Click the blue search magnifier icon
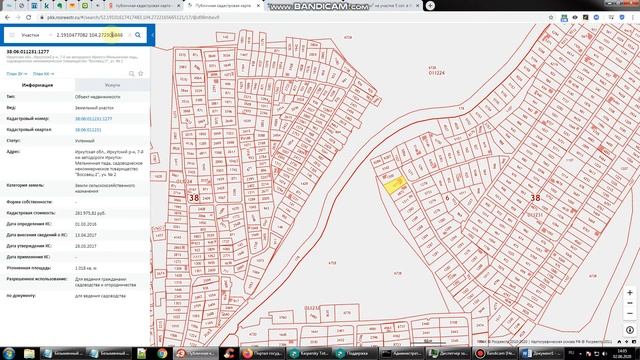The height and width of the screenshot is (360, 640). pos(138,35)
